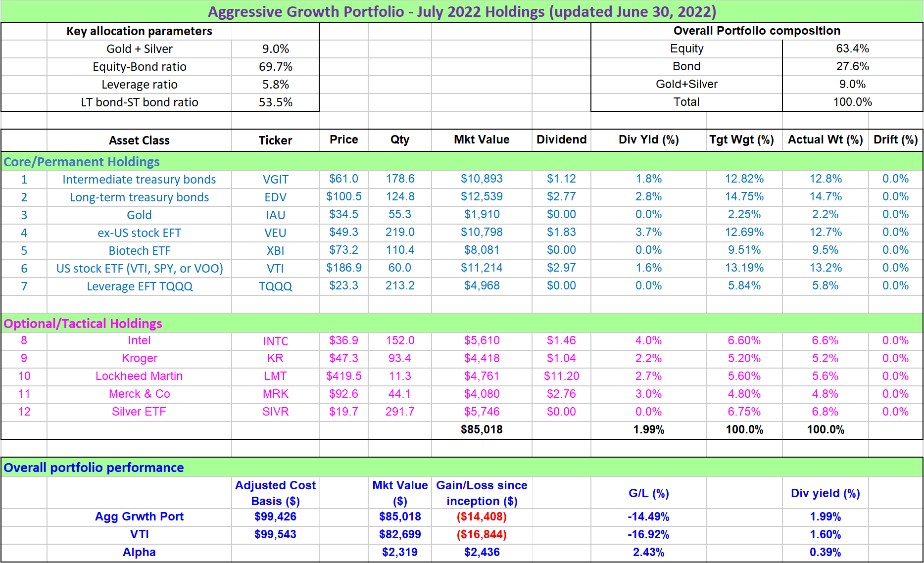Viewport: 924px width, 563px height.
Task: Select VEU dividend yield 3.7%
Action: [x=648, y=233]
